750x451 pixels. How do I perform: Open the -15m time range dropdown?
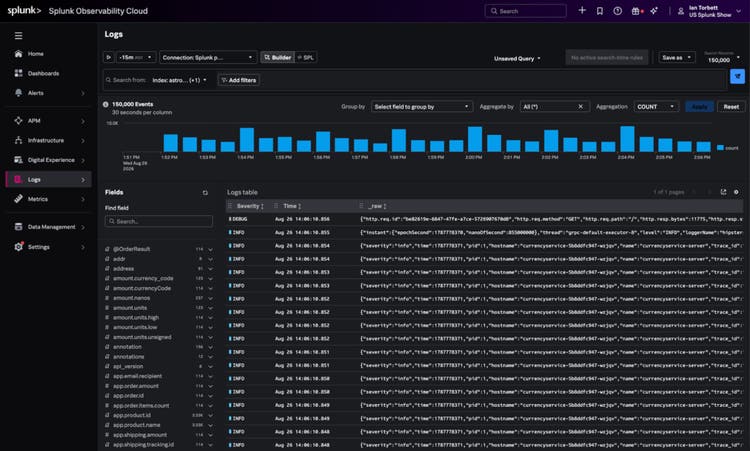coord(136,57)
